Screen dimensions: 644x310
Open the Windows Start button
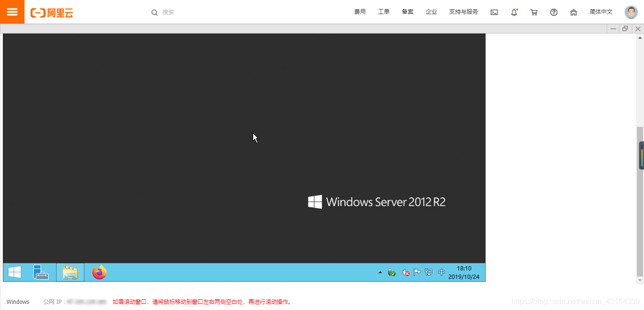[15, 272]
